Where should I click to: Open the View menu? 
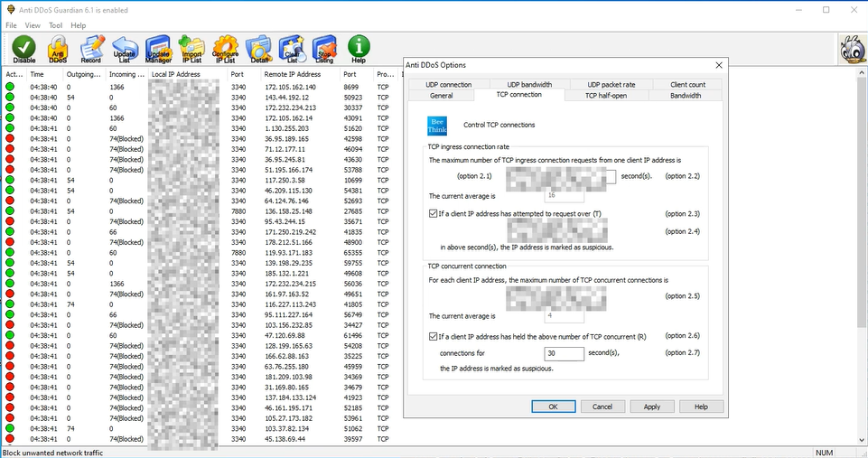[x=33, y=25]
